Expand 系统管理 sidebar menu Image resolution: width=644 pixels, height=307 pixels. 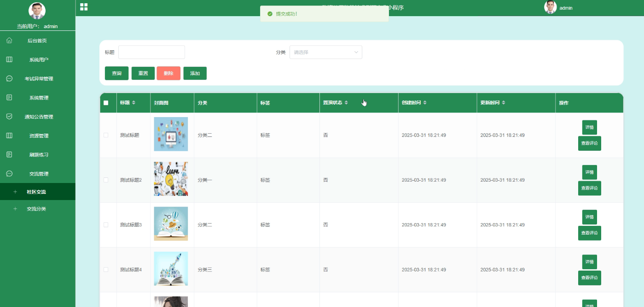[38, 98]
